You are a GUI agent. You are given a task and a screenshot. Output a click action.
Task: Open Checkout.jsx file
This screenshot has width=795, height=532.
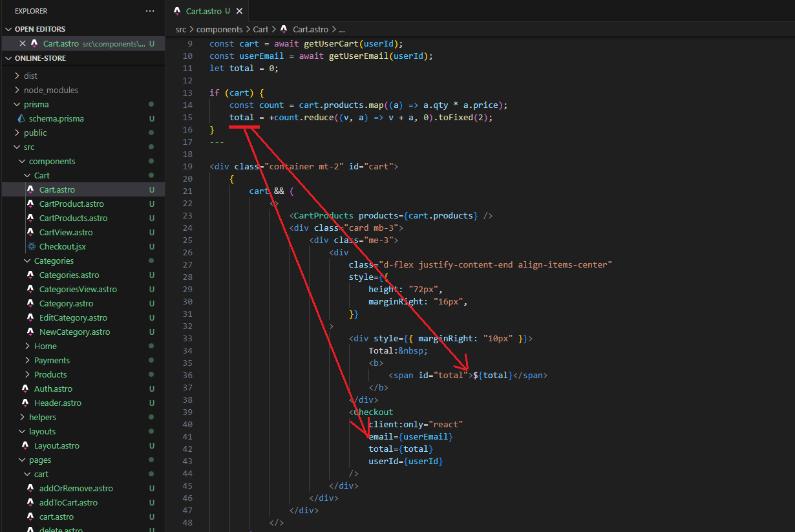[x=62, y=246]
